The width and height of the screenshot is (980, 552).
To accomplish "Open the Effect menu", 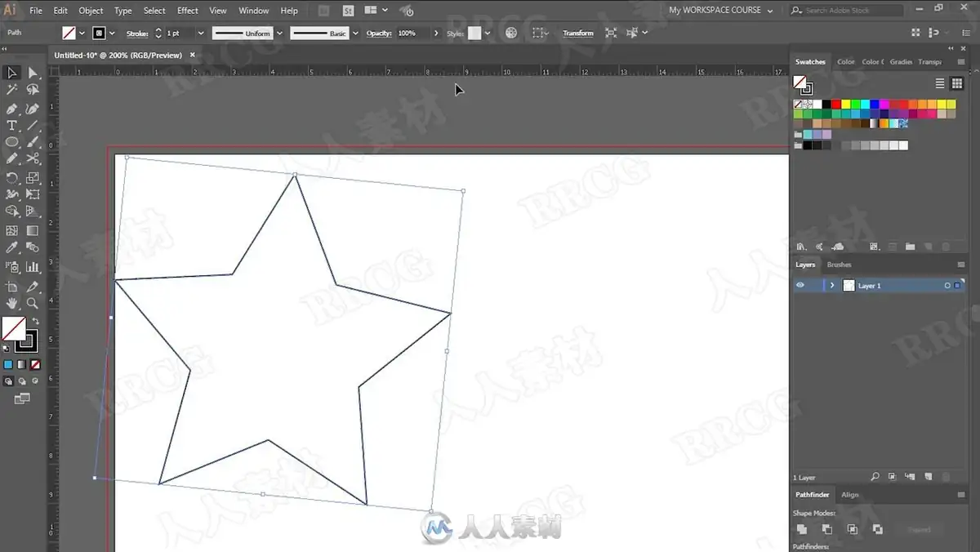I will 188,11.
